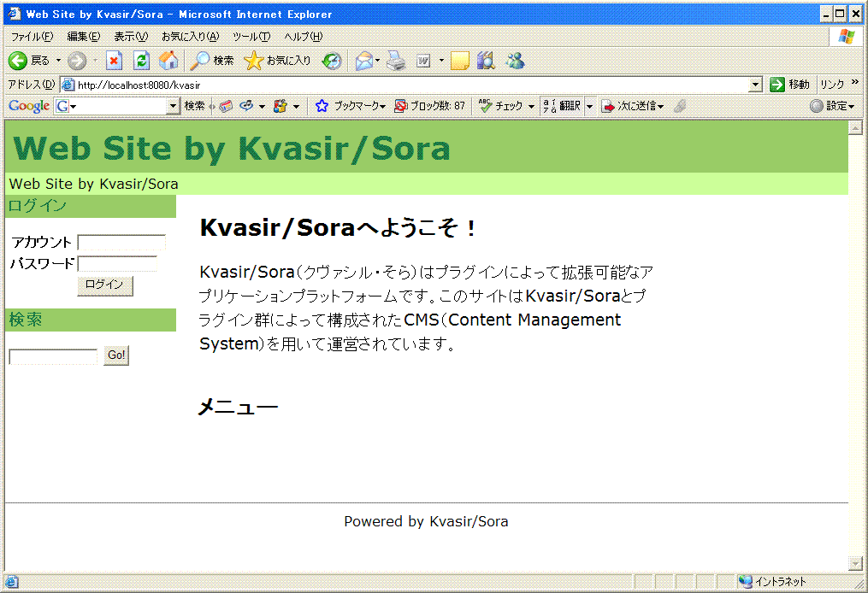Screen dimensions: 868x593
Task: Click the scrollbar down arrow
Action: pos(855,564)
